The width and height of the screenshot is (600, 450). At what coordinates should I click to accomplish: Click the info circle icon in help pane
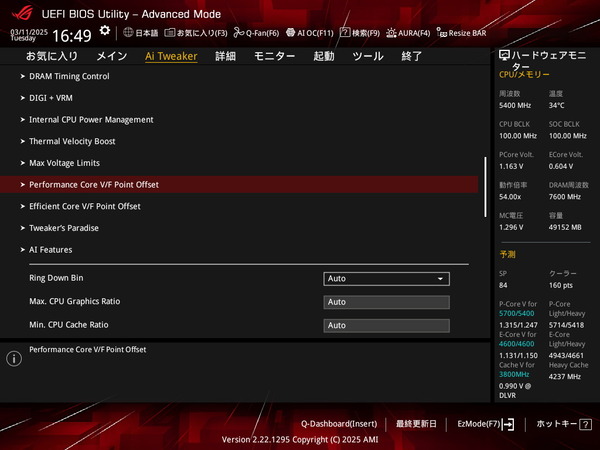pos(14,359)
